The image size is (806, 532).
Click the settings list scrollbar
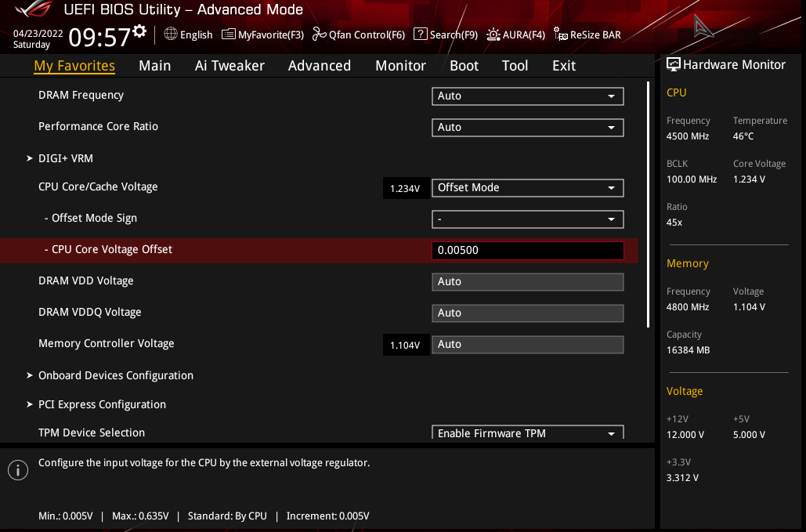pyautogui.click(x=648, y=204)
